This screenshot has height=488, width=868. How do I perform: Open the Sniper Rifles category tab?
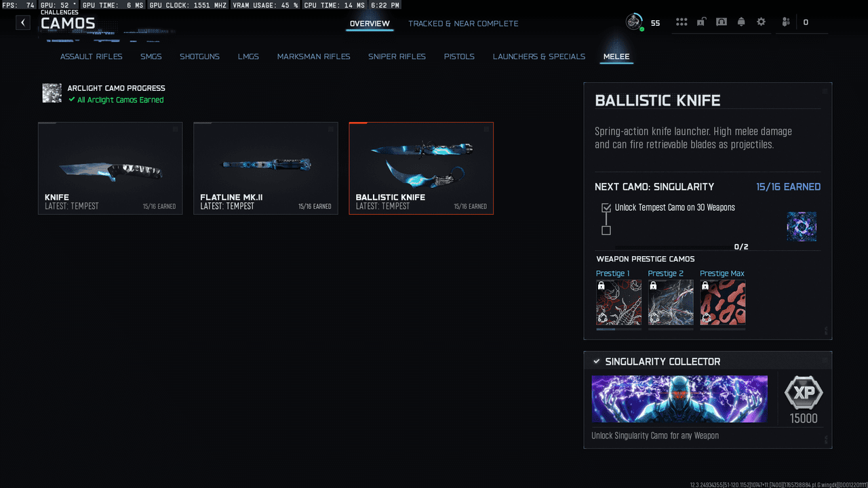pos(397,56)
